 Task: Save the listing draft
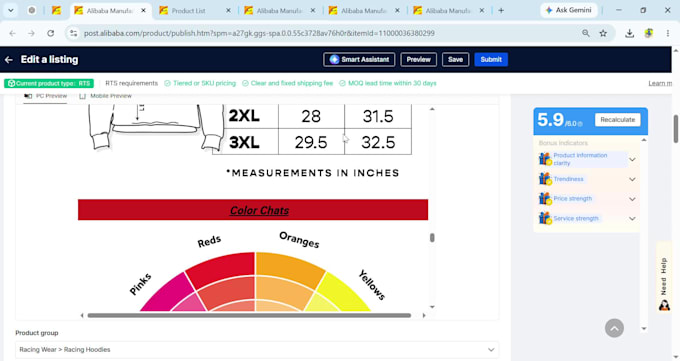[455, 59]
